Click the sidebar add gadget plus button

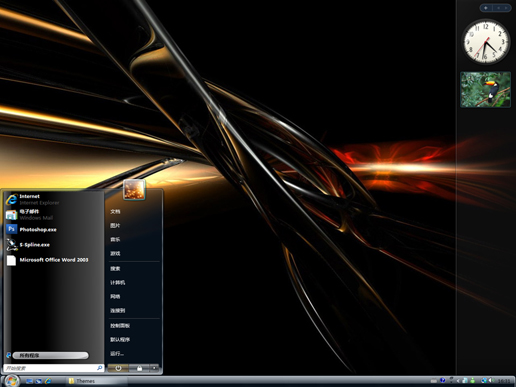click(486, 8)
